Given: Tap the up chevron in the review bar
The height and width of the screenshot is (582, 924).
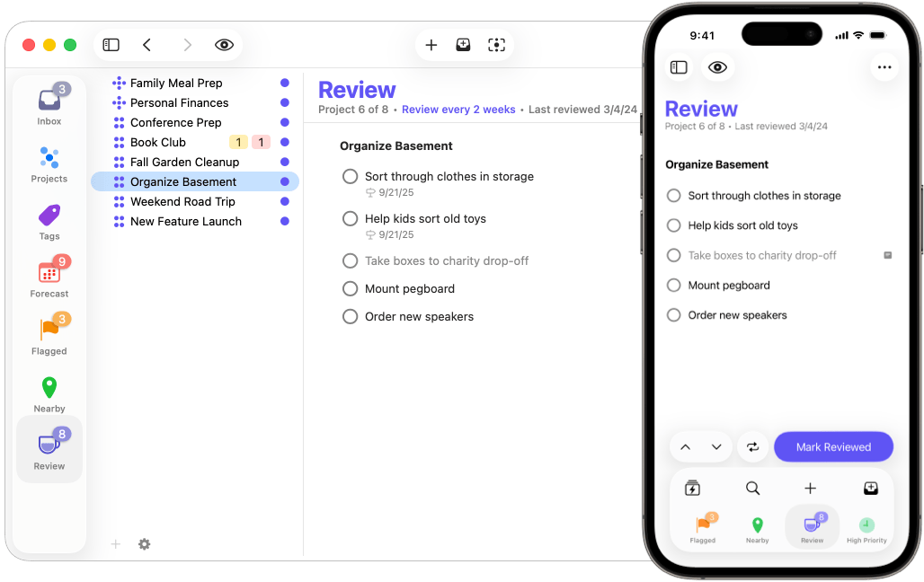Looking at the screenshot, I should click(x=687, y=446).
